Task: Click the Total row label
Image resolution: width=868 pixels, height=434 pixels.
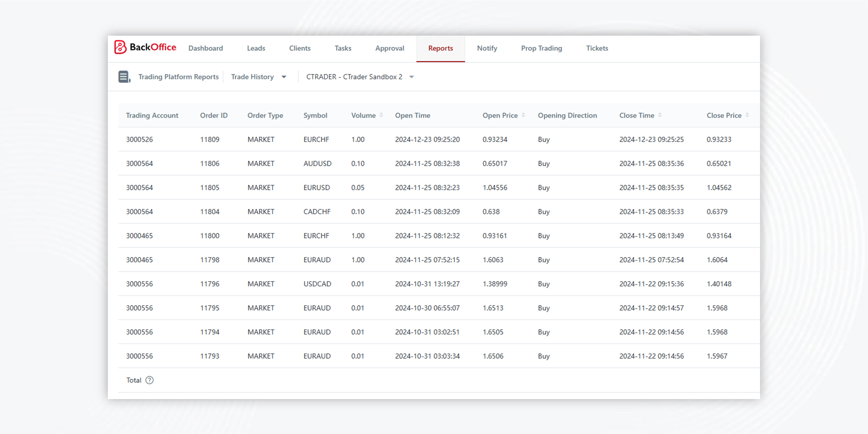Action: pos(133,380)
